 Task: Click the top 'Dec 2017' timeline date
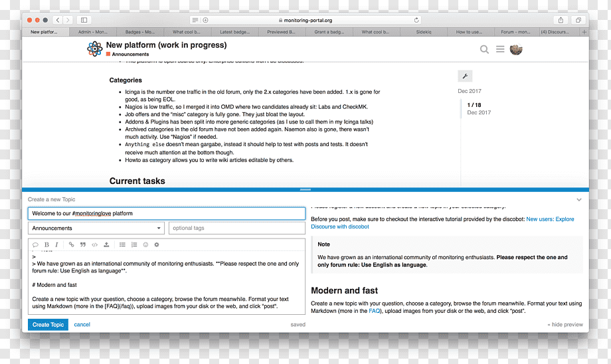[x=469, y=91]
